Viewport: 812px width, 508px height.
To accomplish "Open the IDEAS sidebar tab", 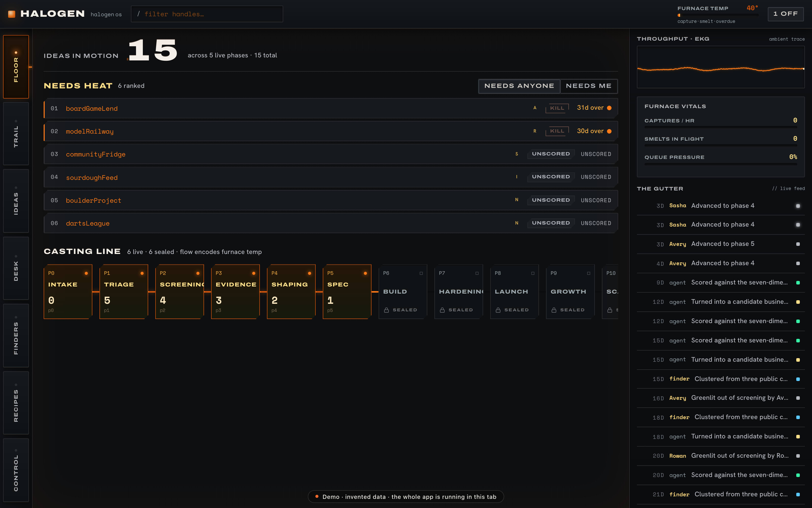I will 16,201.
